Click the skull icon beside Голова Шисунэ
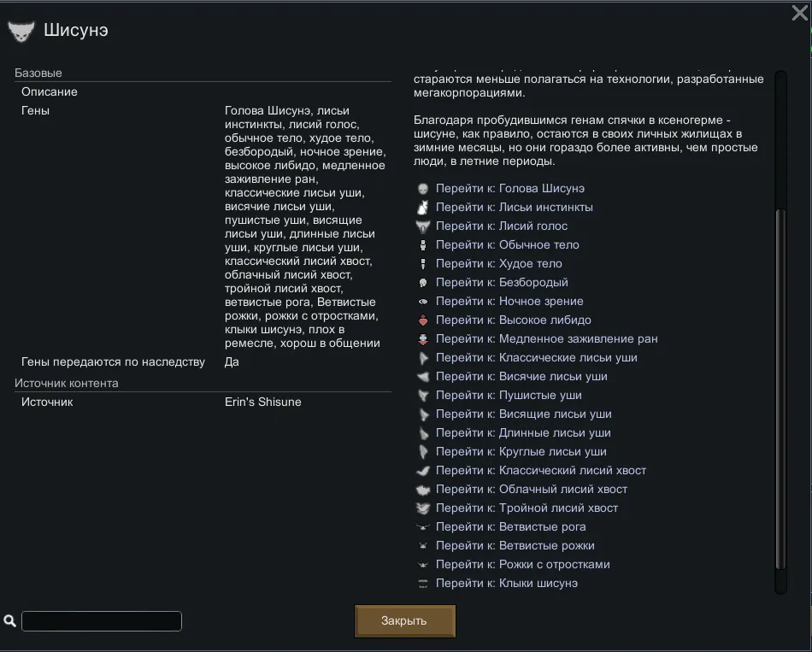This screenshot has width=812, height=652. pyautogui.click(x=422, y=189)
